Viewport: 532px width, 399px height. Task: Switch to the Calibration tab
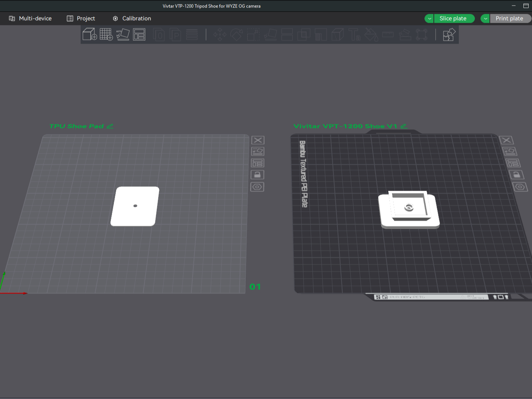[132, 18]
